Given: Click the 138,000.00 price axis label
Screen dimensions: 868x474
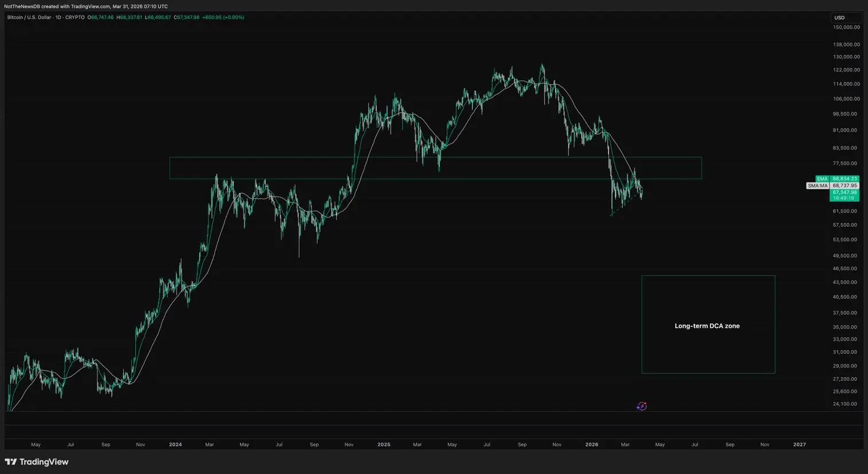Looking at the screenshot, I should point(846,44).
